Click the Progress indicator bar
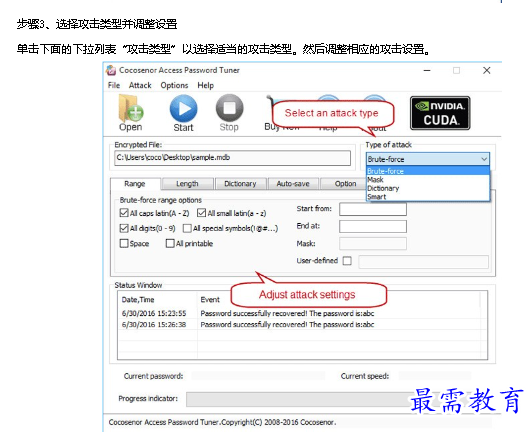Viewport: 532px width, 432px height. (x=299, y=399)
